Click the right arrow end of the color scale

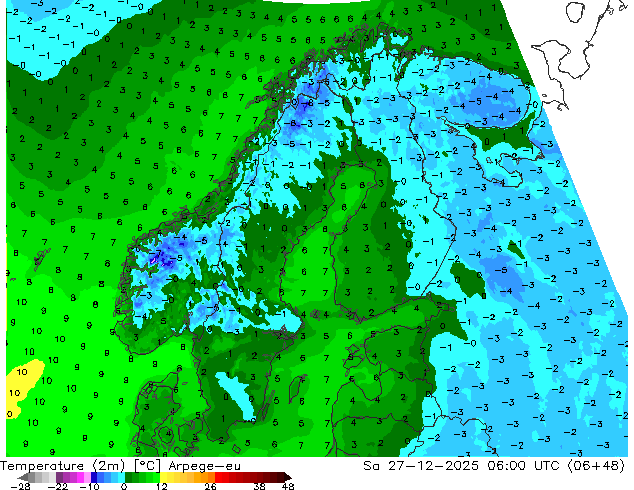pos(287,477)
